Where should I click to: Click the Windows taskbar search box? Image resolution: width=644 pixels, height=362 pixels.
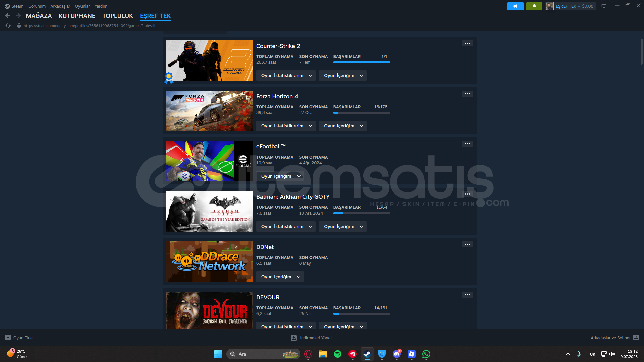pos(263,354)
